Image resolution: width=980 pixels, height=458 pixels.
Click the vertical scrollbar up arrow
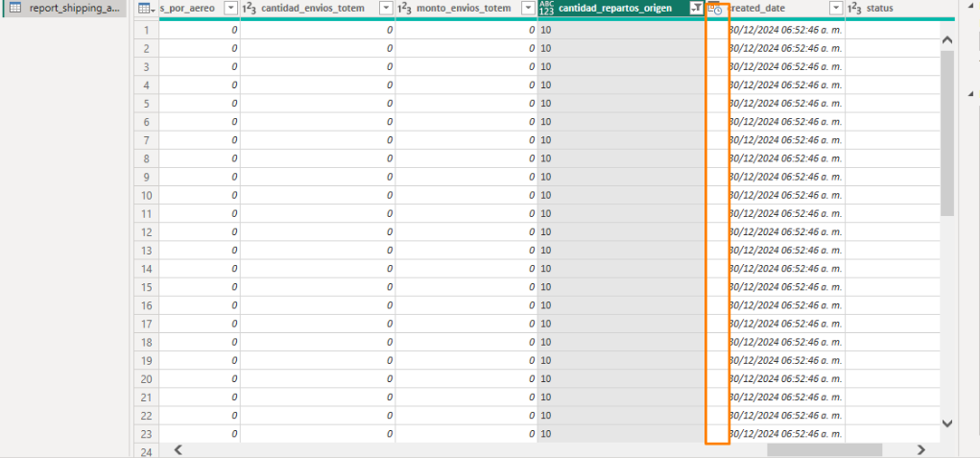coord(946,40)
